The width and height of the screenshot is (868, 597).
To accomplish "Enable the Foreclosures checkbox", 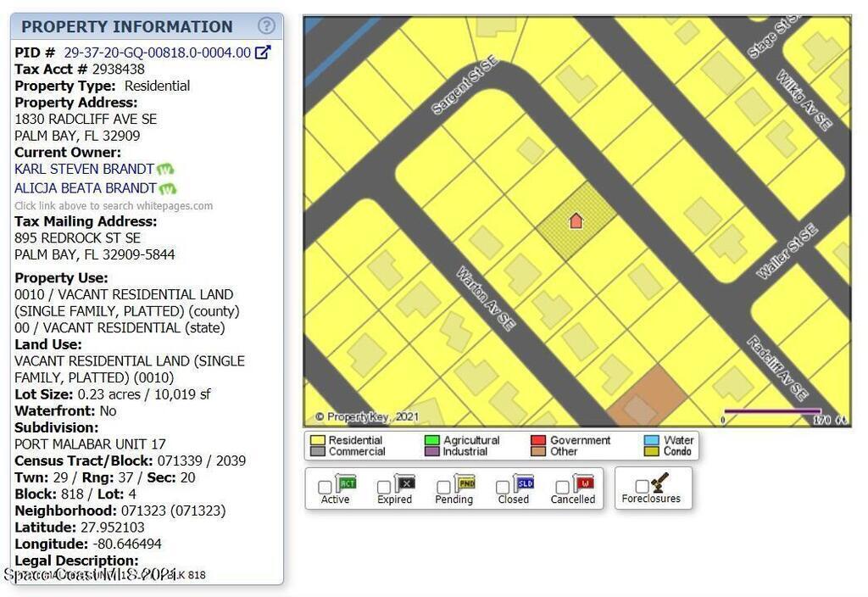I will 642,486.
